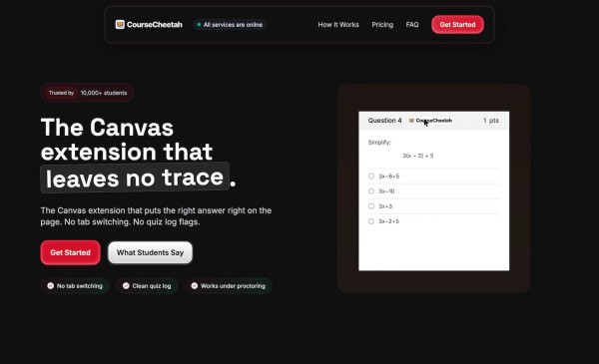Viewport: 599px width, 364px height.
Task: Click the CourseCheetah brand name
Action: click(155, 24)
